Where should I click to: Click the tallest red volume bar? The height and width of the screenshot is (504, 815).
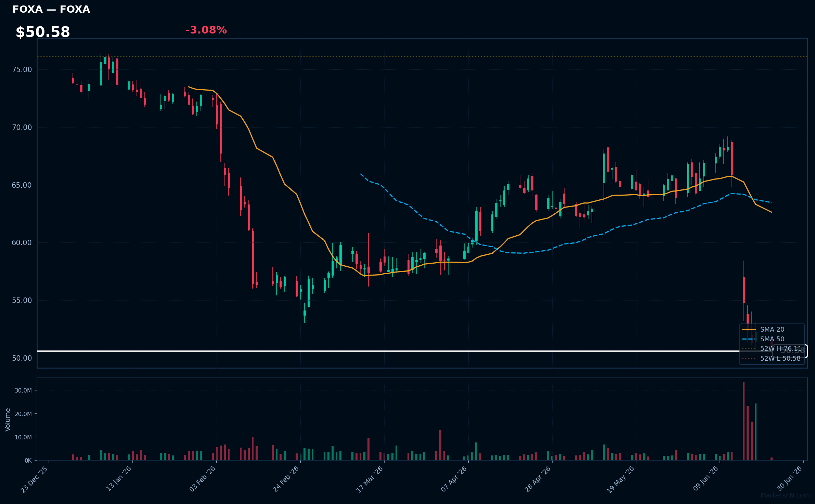743,421
